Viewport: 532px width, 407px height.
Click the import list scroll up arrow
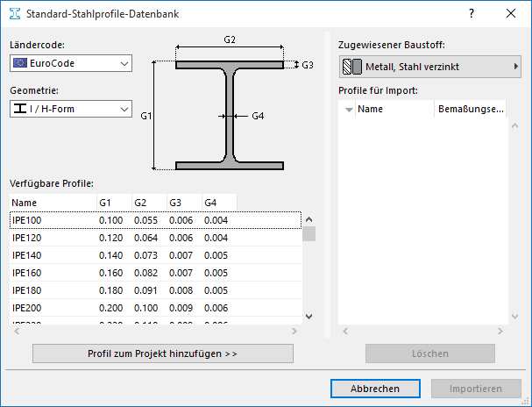tap(514, 126)
